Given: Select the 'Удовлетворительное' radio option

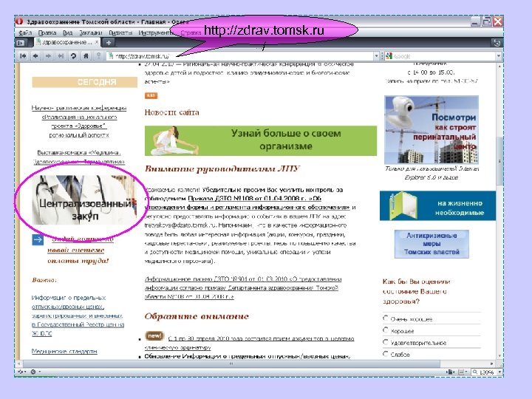Looking at the screenshot, I should 386,342.
